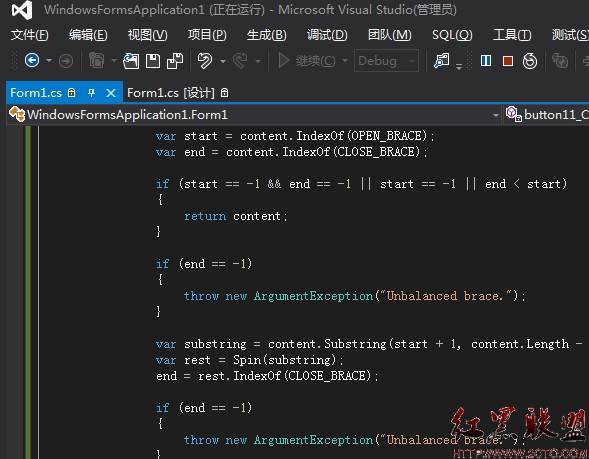Image resolution: width=589 pixels, height=459 pixels.
Task: Click the 继续(C) continue button label
Action: tap(316, 60)
